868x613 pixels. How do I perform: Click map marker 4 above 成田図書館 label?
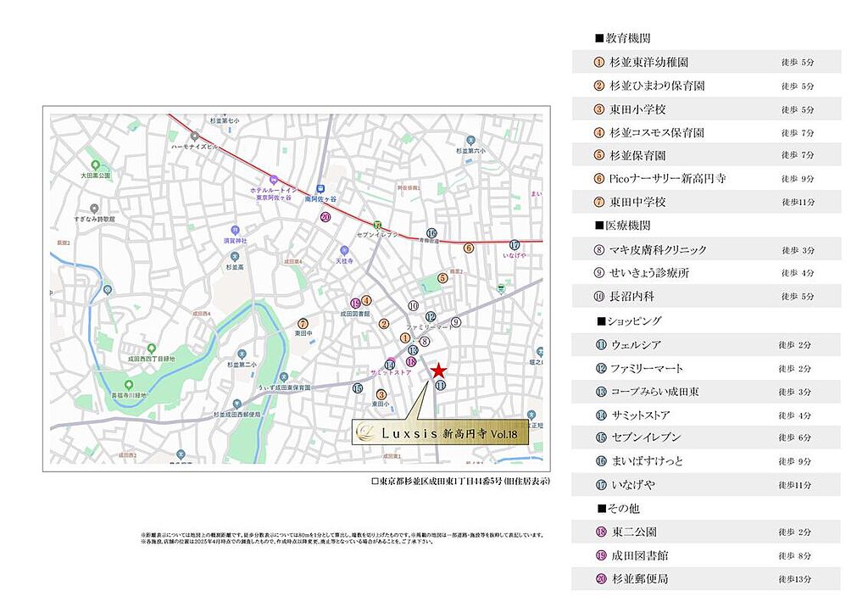click(x=366, y=301)
